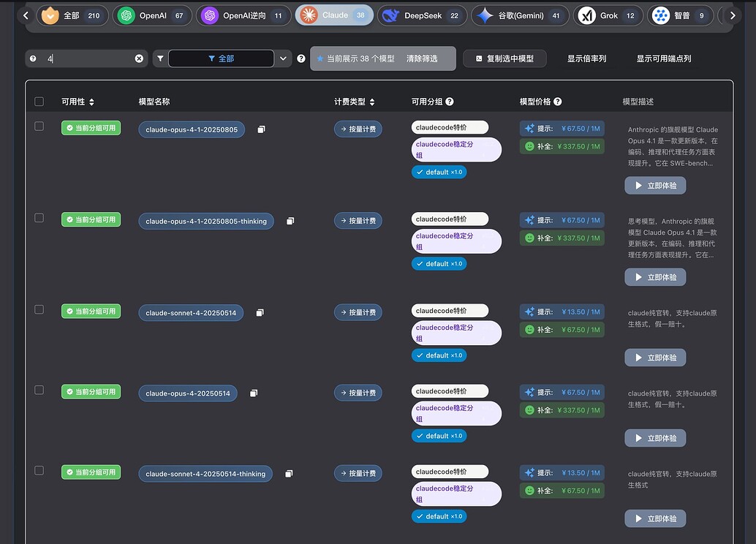Click the OpenAI逆向 purple logo icon

point(210,15)
